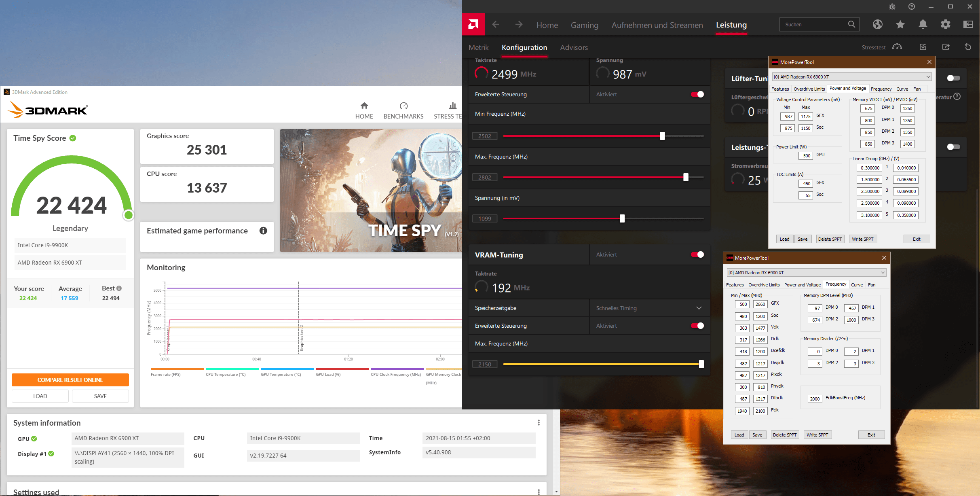Open System information three-dot menu

[539, 423]
